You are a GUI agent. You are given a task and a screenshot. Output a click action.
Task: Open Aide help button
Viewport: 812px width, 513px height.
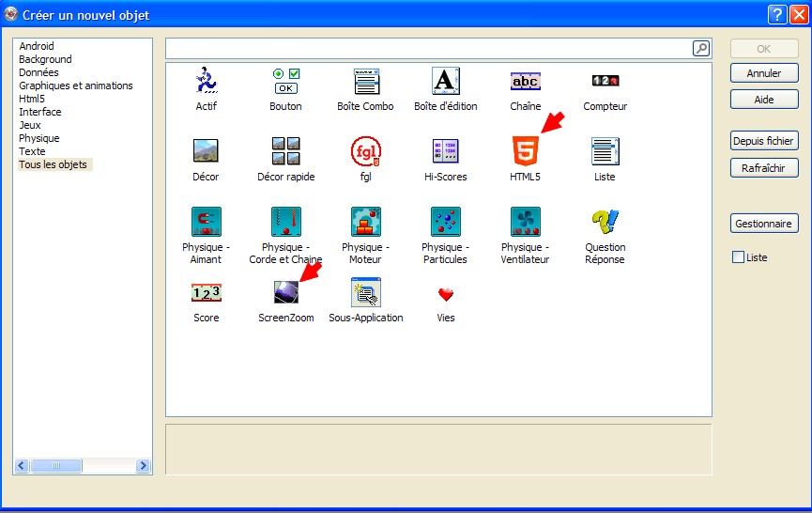click(x=764, y=100)
